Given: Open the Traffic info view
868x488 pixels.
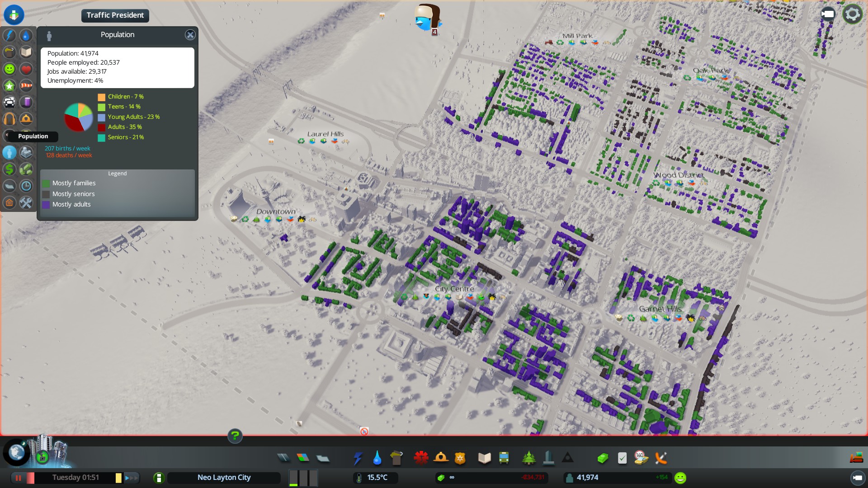Looking at the screenshot, I should coord(9,102).
